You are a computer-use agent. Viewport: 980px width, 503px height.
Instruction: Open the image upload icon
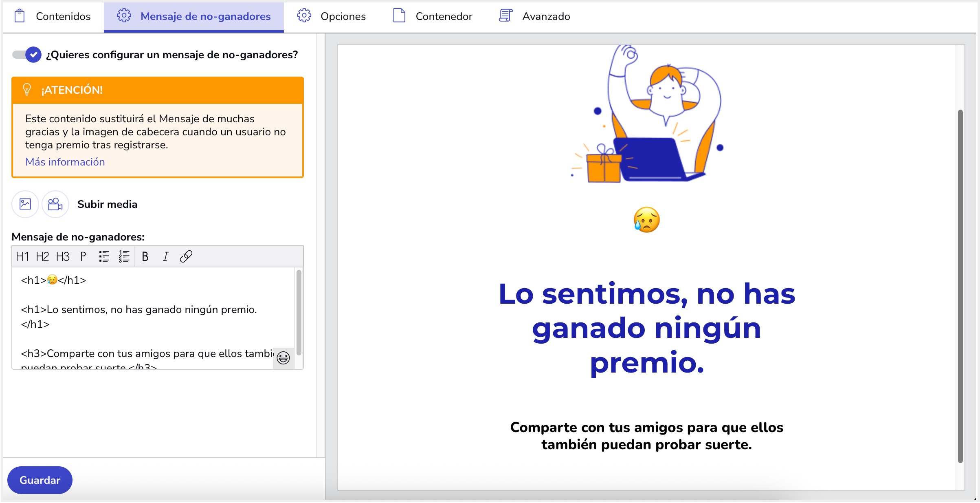(x=25, y=204)
